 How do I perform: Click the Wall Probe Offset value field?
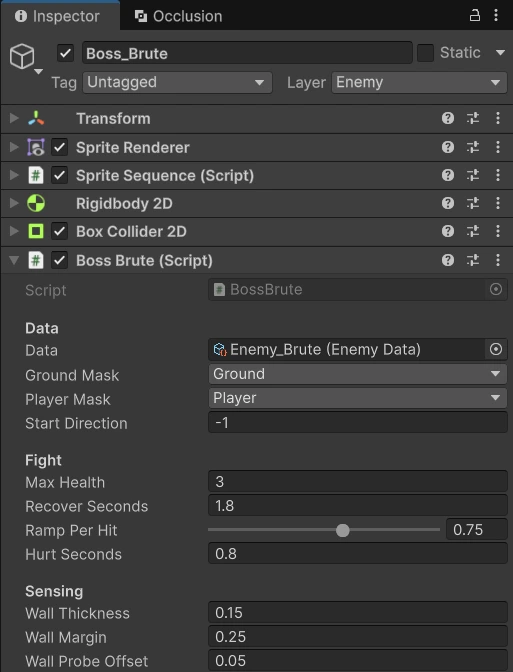tap(357, 661)
